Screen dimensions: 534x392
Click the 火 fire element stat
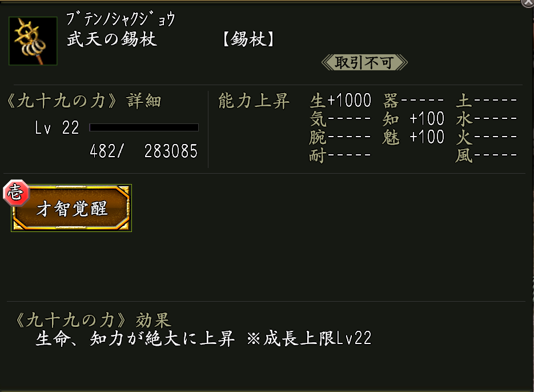486,137
